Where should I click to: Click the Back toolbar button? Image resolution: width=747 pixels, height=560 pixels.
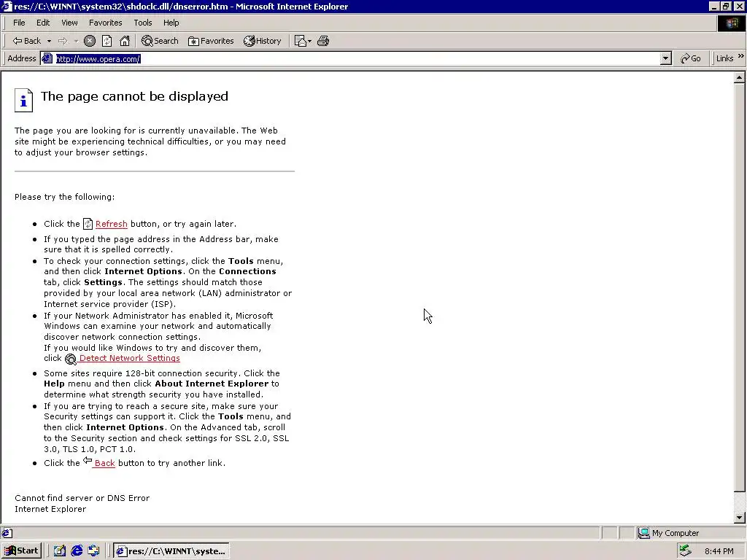click(x=27, y=41)
